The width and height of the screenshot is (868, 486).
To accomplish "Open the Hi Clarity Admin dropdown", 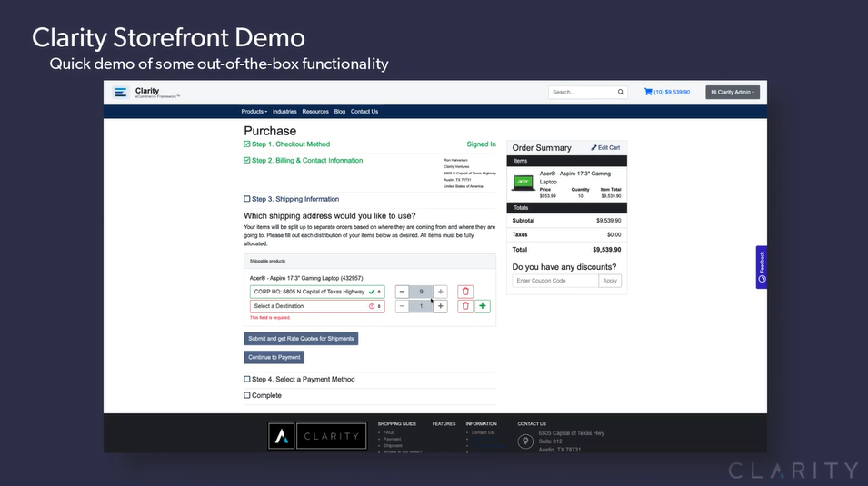I will 733,93.
